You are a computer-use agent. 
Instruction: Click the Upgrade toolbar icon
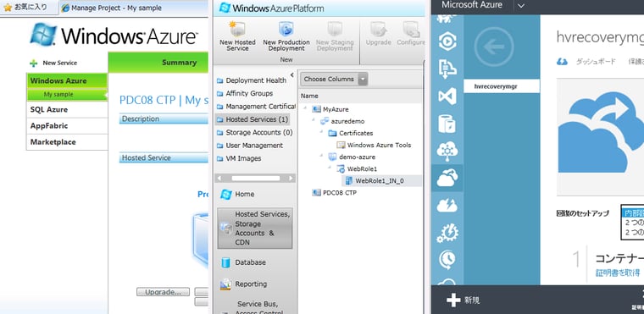click(378, 30)
